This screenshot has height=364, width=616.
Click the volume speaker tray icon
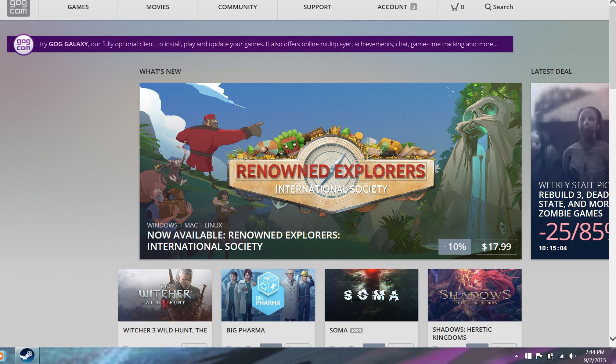click(x=572, y=356)
